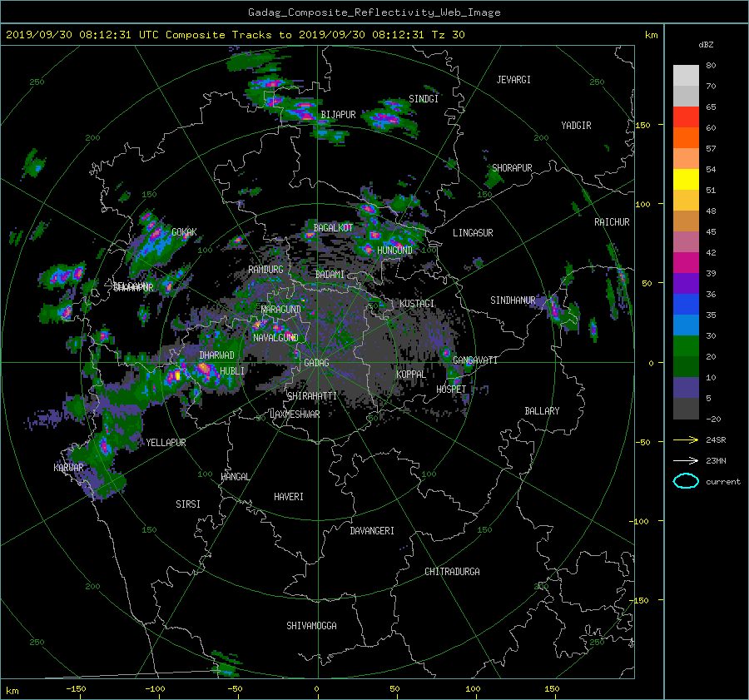Click the KARWAR city label
Viewport: 749px width, 700px height.
[68, 467]
